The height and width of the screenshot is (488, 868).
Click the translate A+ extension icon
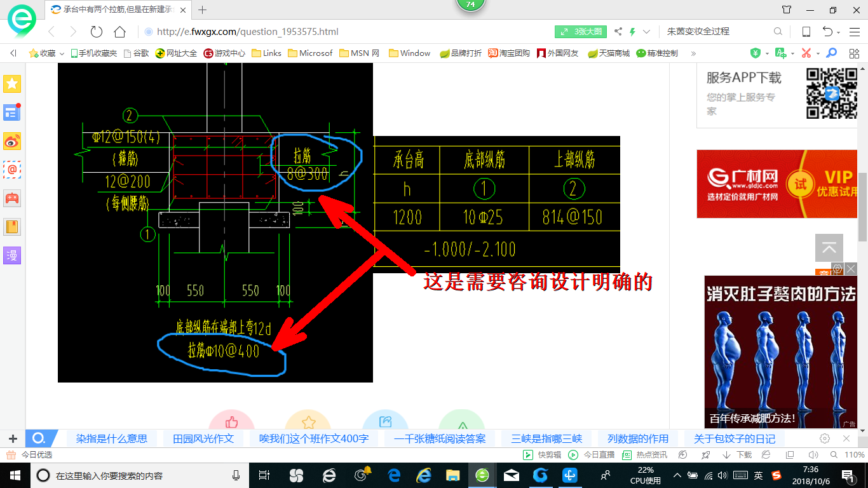click(781, 53)
